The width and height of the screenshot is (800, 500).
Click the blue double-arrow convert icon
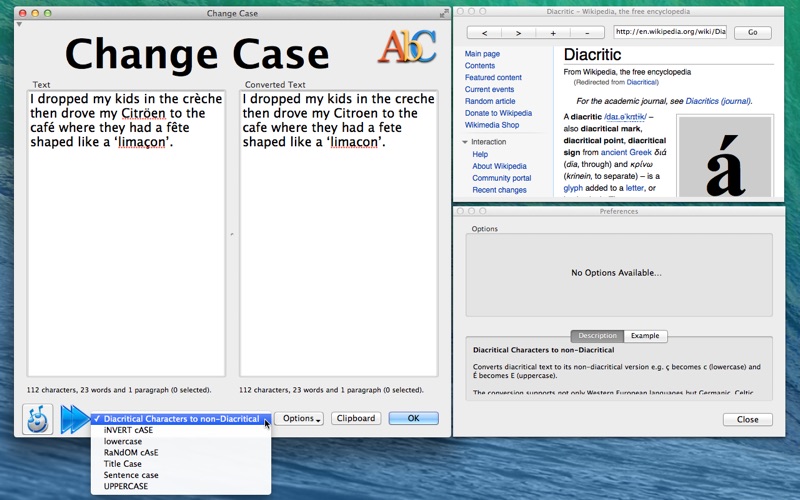coord(74,419)
